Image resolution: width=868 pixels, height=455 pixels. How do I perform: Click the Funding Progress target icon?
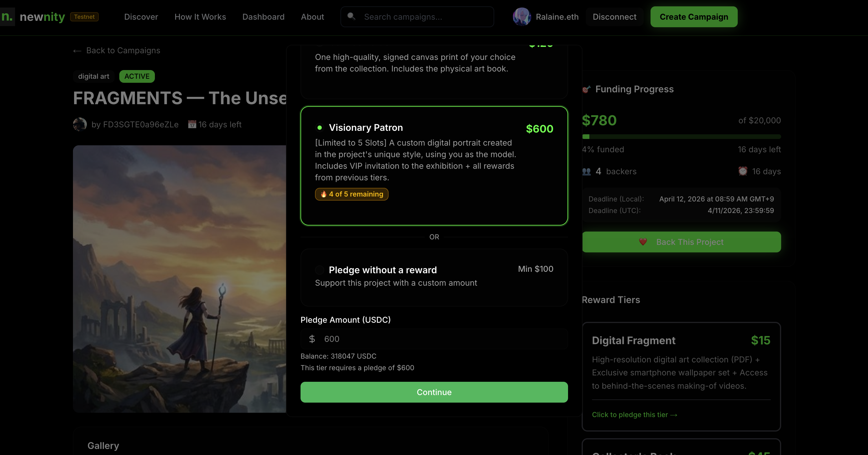[587, 89]
